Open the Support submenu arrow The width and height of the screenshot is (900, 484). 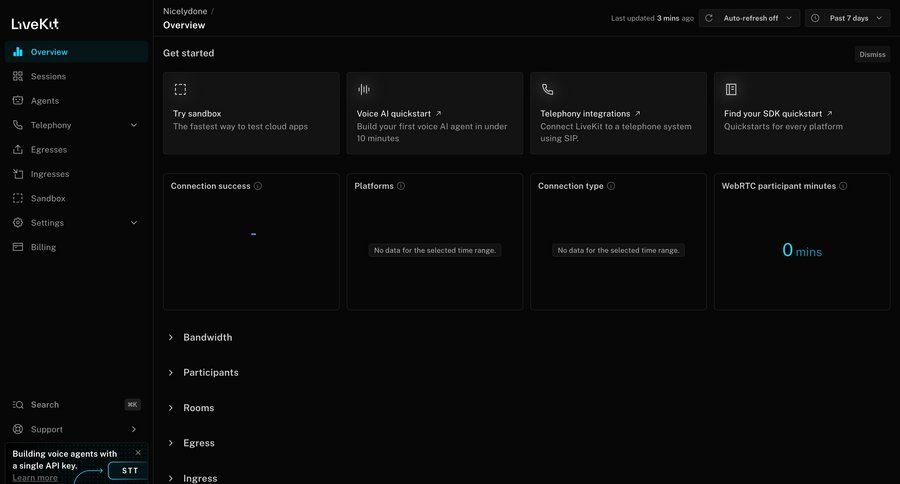(134, 429)
